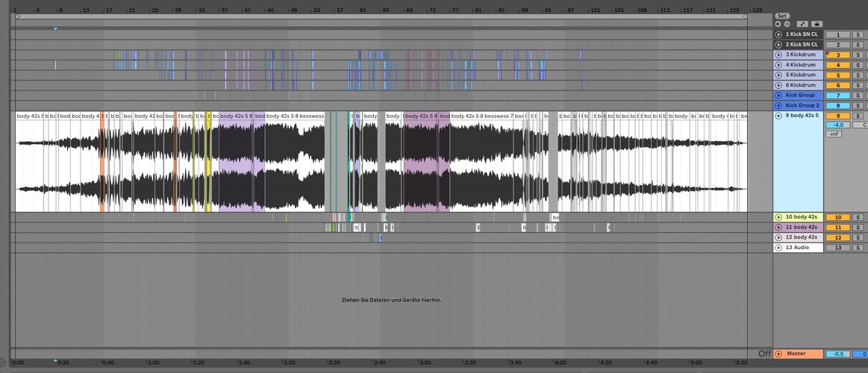Toggle track activator 3

coord(837,54)
